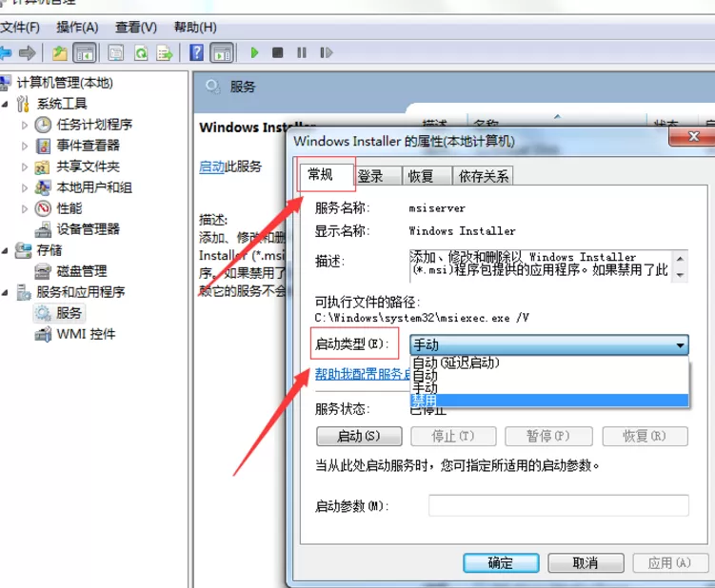
Task: Confirm with 确定 button
Action: point(501,563)
